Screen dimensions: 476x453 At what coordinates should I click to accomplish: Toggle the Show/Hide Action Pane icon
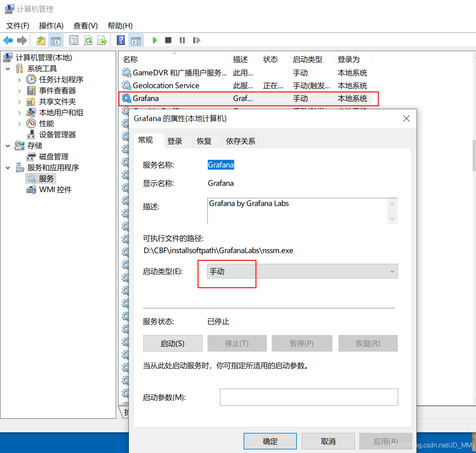pyautogui.click(x=136, y=40)
